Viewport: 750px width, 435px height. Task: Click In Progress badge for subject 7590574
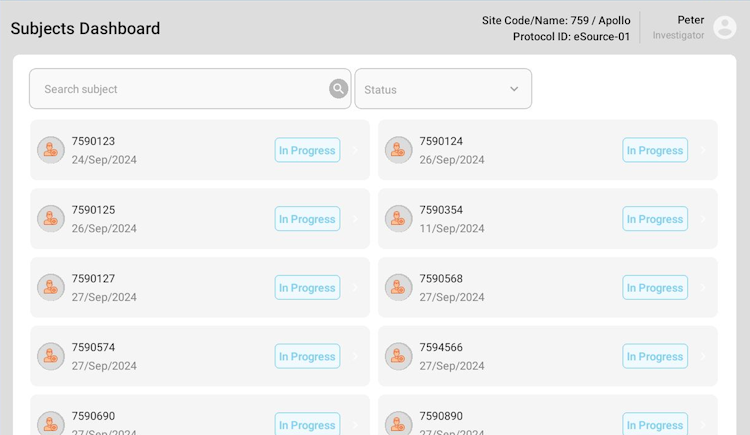[307, 356]
